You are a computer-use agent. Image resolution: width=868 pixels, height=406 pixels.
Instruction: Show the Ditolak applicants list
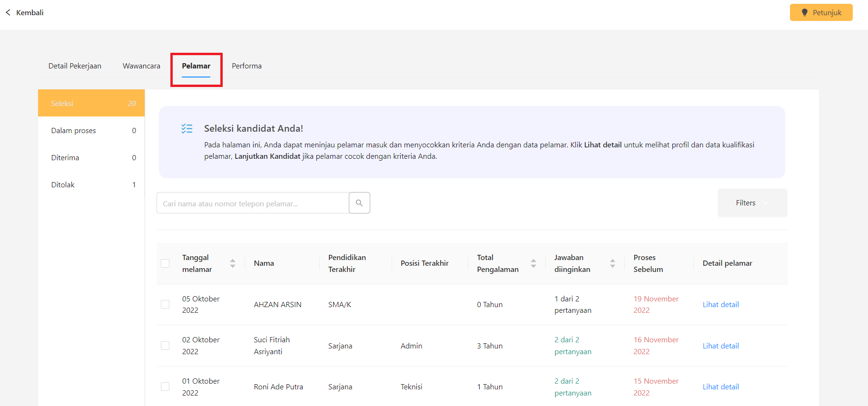[91, 185]
